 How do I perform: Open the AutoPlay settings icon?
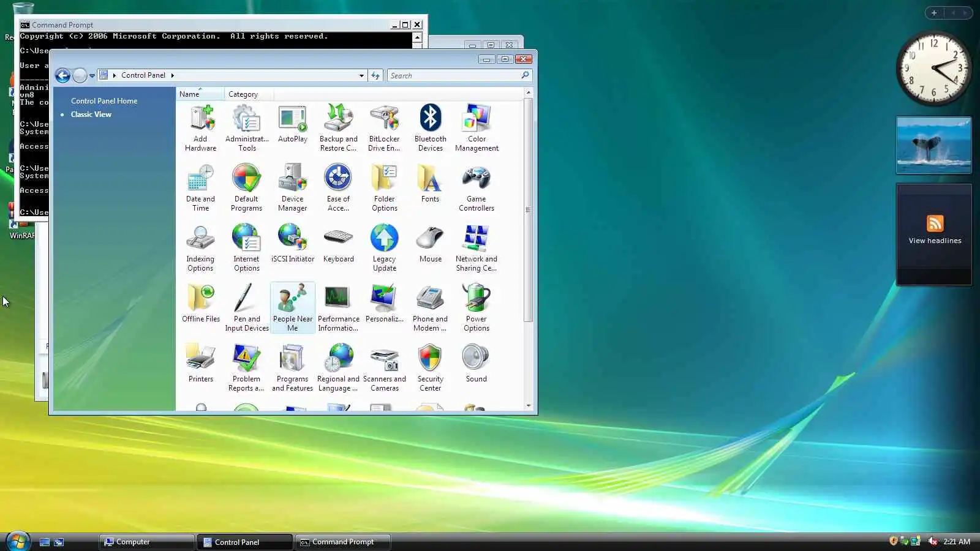tap(293, 124)
